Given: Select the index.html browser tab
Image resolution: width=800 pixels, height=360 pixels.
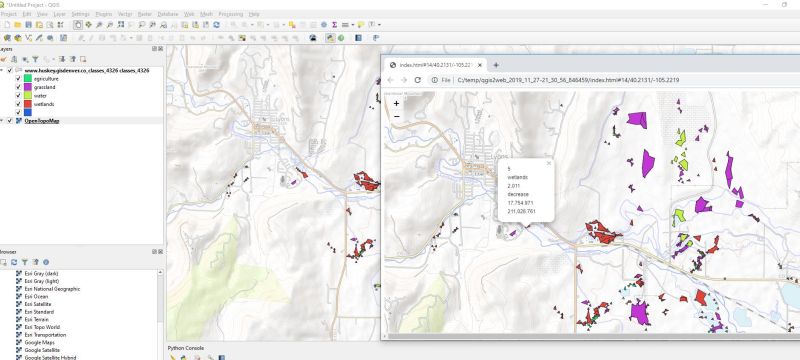Looking at the screenshot, I should [x=436, y=65].
